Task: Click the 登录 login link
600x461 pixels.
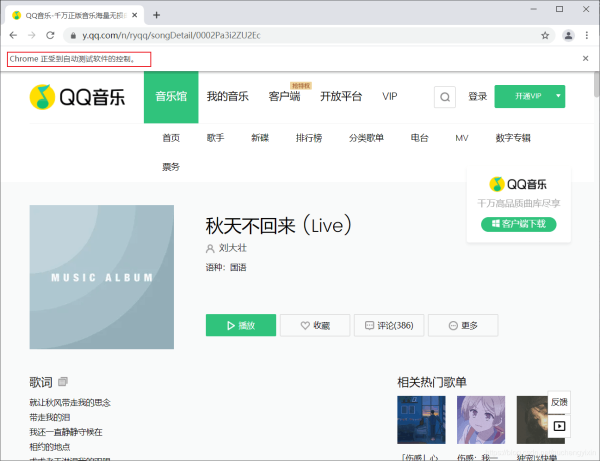Action: coord(477,97)
